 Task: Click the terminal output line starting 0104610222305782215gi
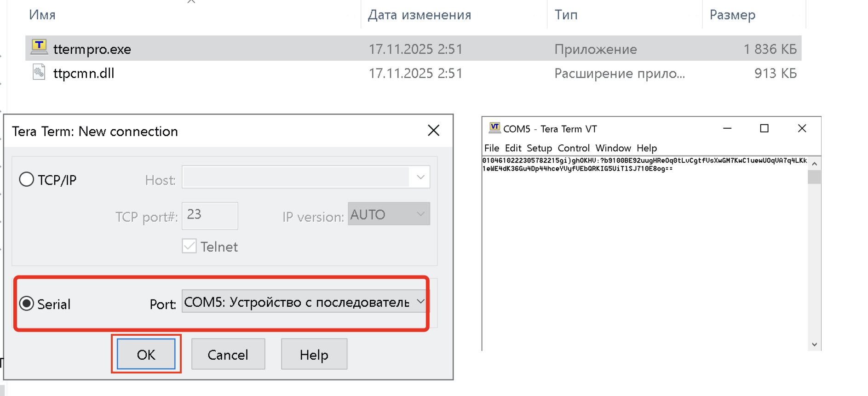click(x=644, y=161)
